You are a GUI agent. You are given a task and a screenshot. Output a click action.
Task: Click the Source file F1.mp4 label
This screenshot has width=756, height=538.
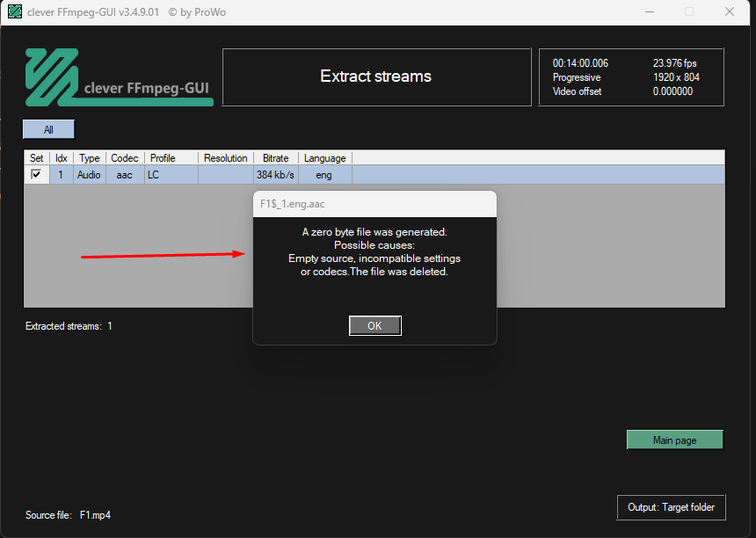click(x=68, y=515)
